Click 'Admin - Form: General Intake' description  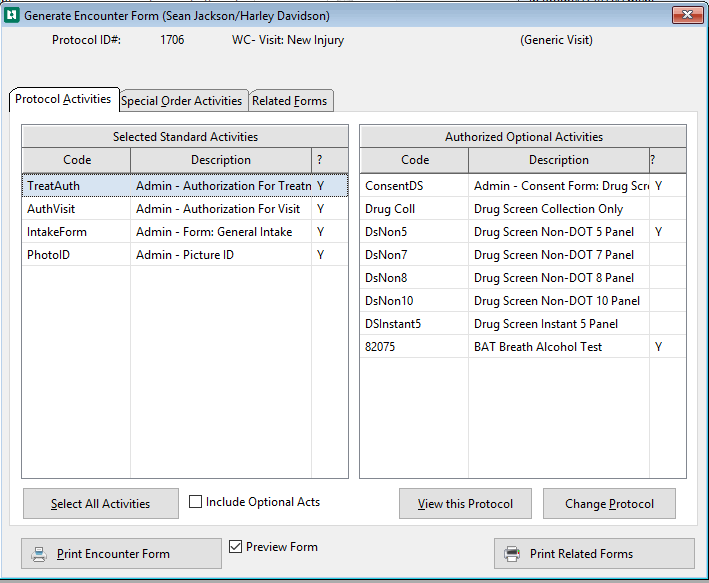214,232
